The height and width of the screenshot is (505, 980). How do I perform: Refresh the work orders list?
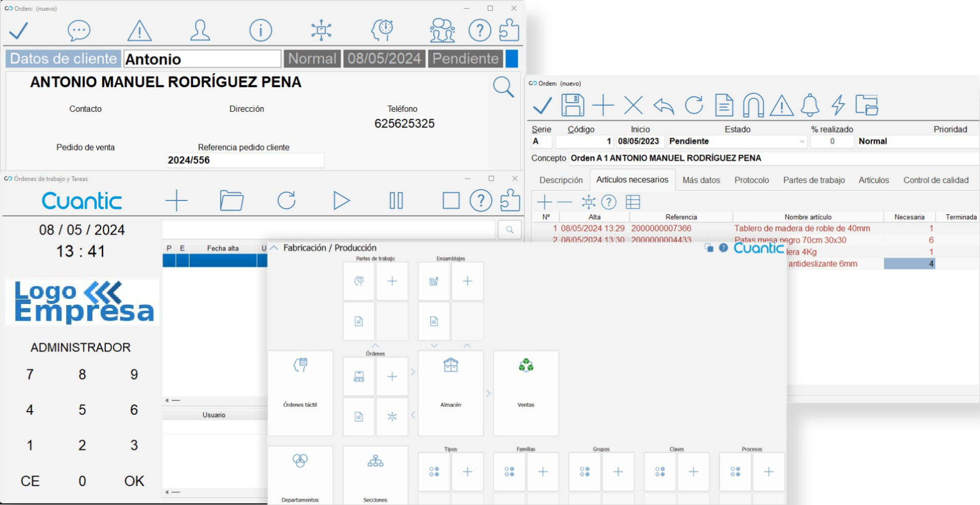coord(286,200)
